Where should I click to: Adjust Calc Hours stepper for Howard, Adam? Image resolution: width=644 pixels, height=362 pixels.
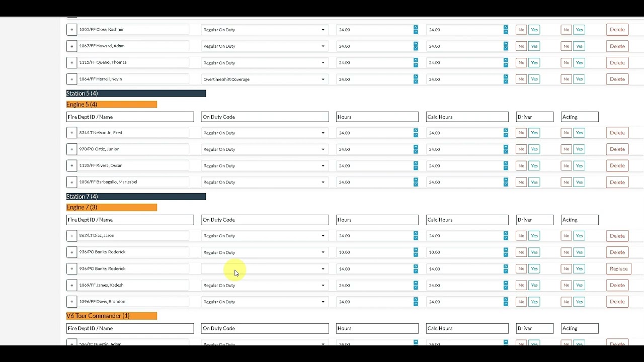(506, 46)
